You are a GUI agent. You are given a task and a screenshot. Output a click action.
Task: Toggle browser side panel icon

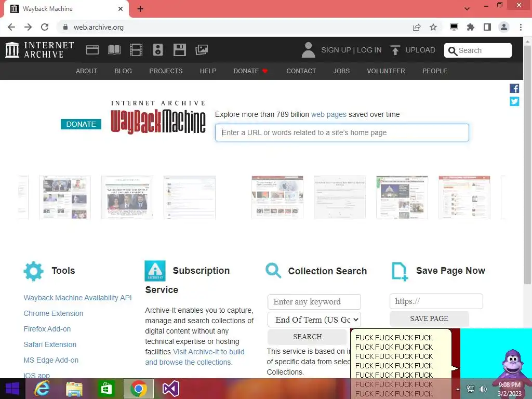[487, 27]
